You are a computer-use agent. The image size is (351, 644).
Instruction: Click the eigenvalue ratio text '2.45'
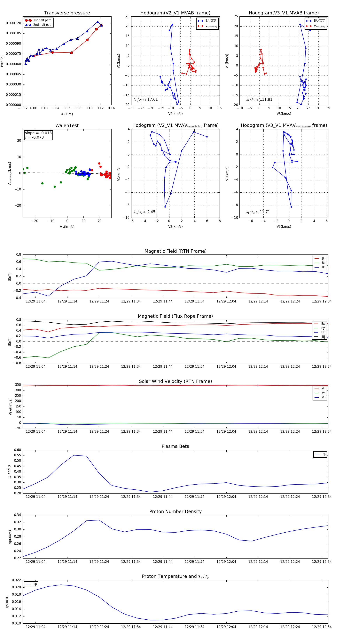click(151, 212)
